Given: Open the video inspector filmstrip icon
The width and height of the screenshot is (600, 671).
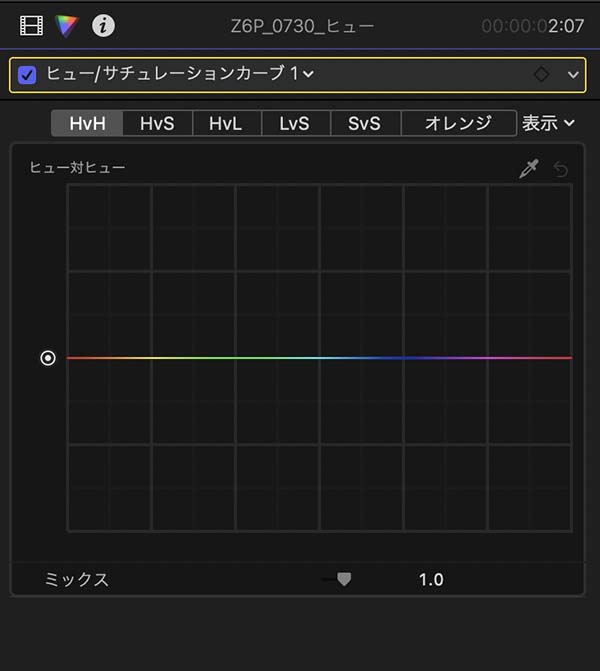Looking at the screenshot, I should (32, 26).
